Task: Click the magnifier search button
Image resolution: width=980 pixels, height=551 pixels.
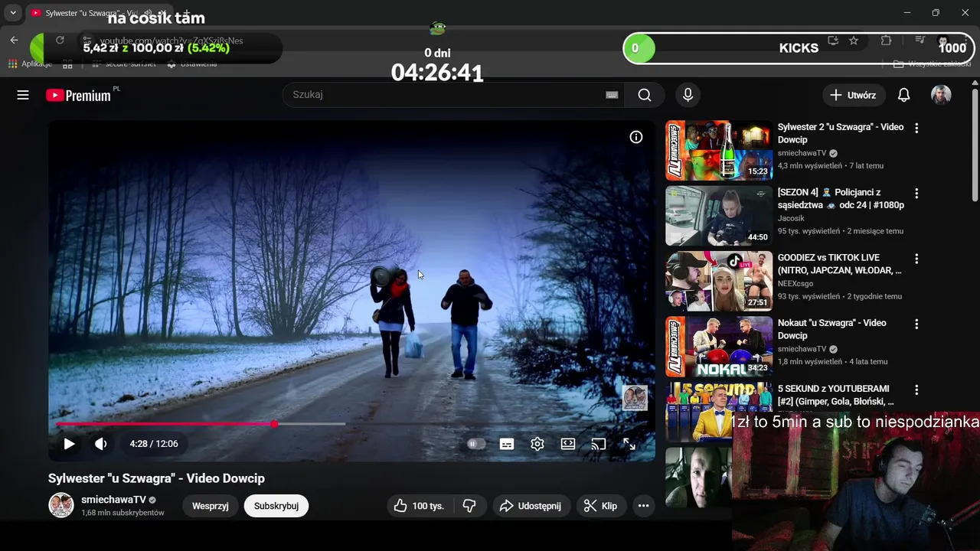Action: 645,95
